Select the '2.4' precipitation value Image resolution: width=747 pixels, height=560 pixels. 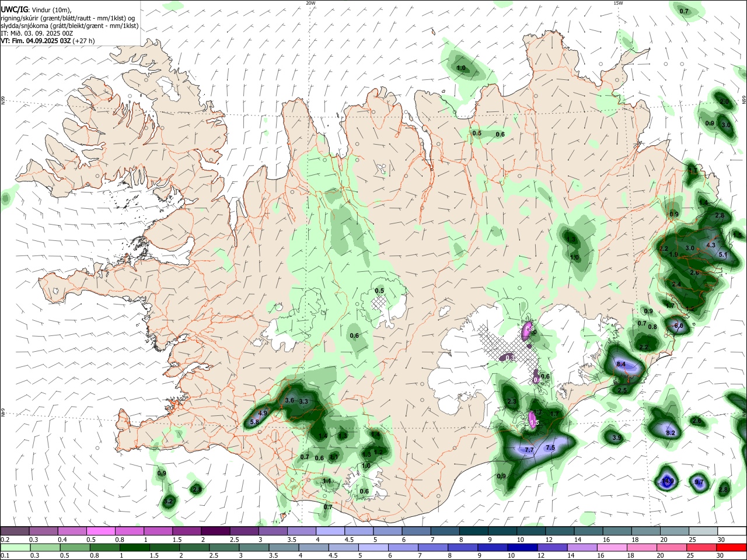pyautogui.click(x=676, y=284)
